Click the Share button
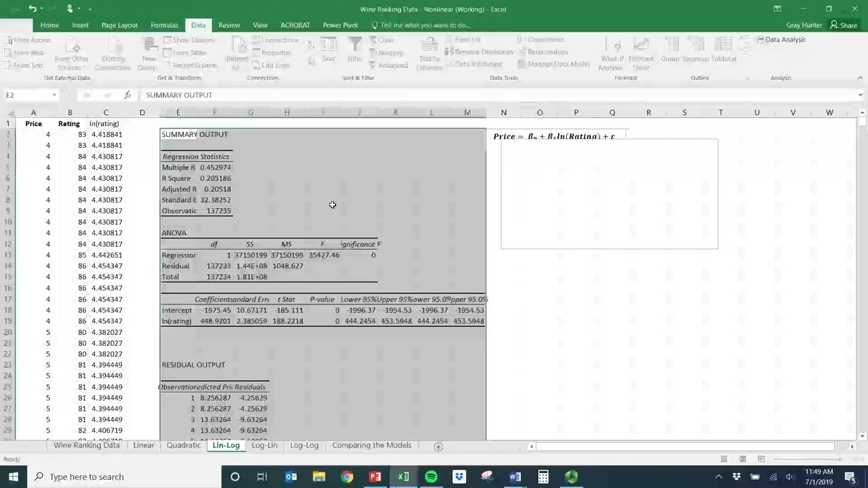Screen dimensions: 868x488 [844, 25]
